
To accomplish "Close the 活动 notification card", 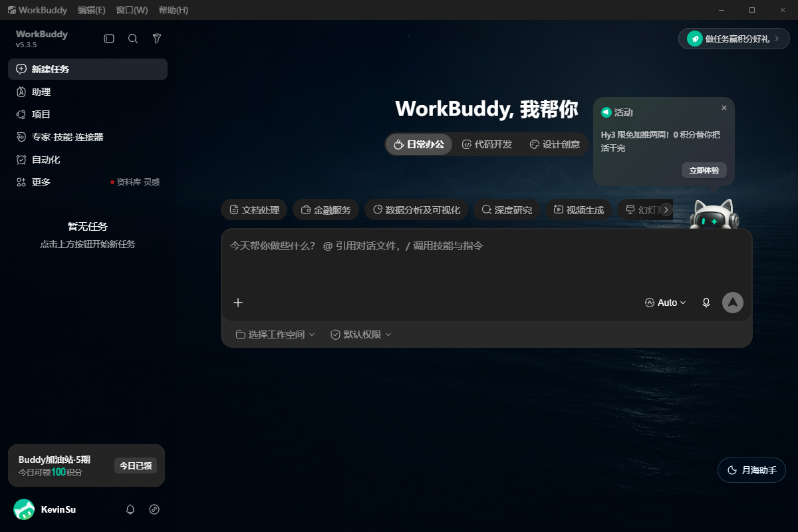I will [724, 108].
